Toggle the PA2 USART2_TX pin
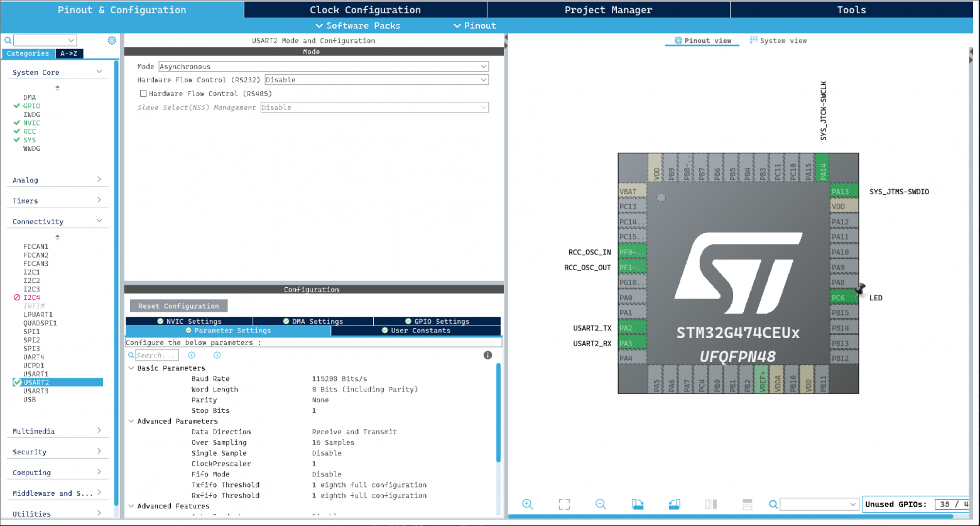The width and height of the screenshot is (980, 526). click(632, 328)
